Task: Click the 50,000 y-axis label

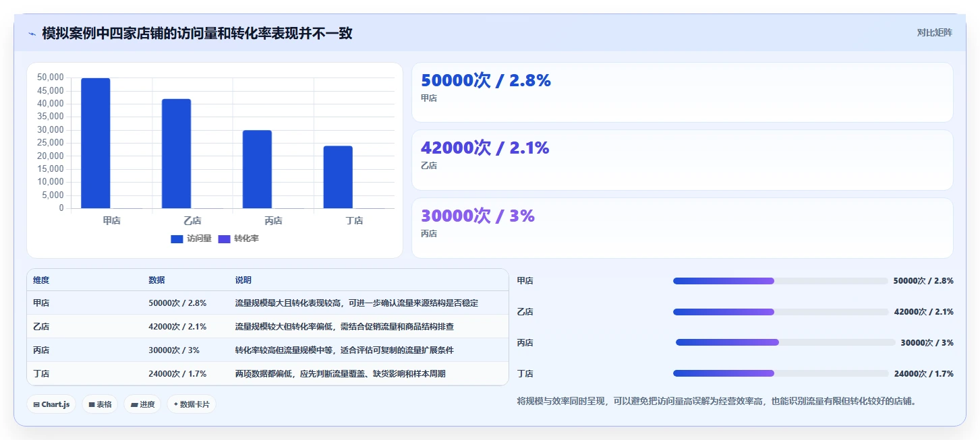Action: pos(51,77)
